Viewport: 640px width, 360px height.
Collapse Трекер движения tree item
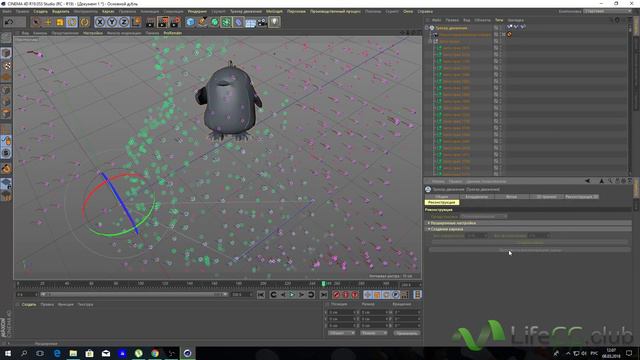point(427,28)
